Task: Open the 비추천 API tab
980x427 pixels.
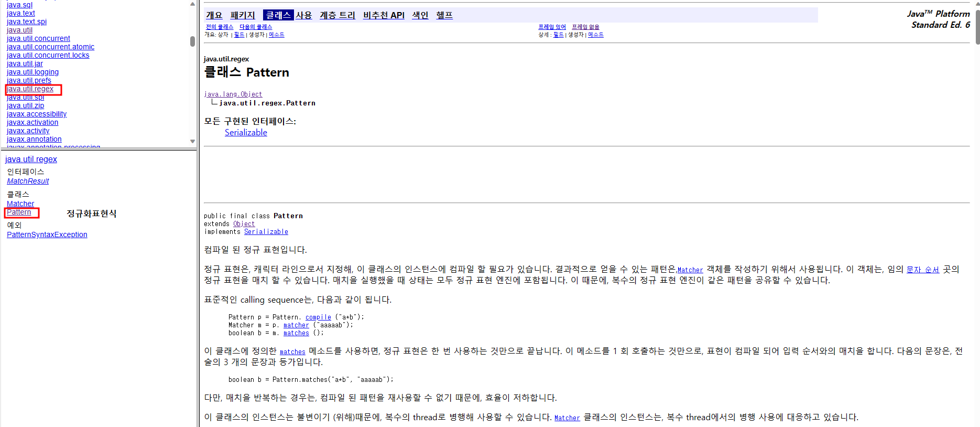Action: 384,15
